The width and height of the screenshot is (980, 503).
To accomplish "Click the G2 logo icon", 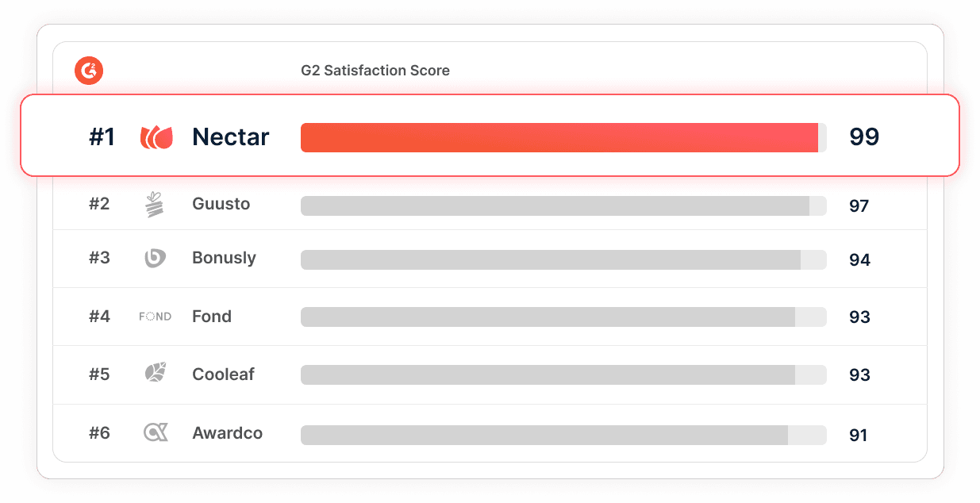I will pyautogui.click(x=89, y=71).
